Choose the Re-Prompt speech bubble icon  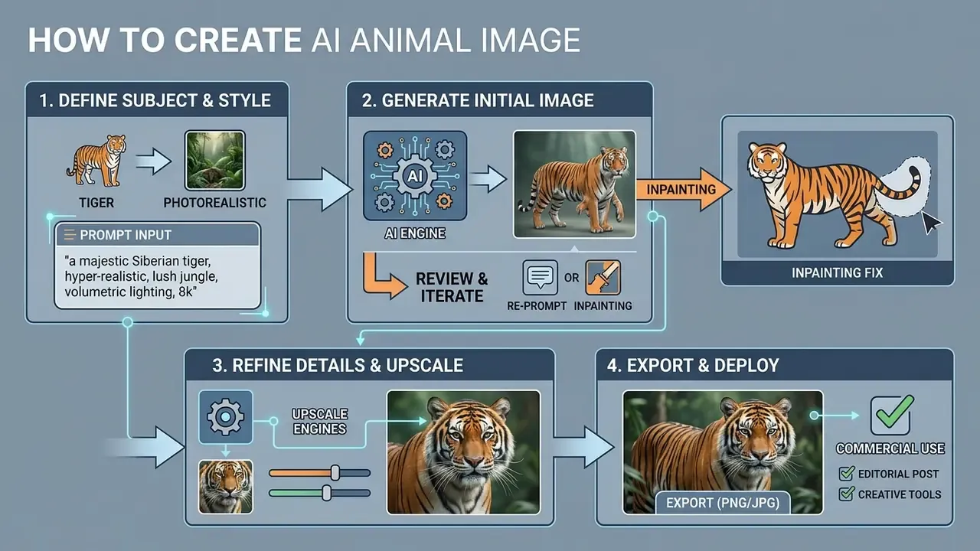pyautogui.click(x=540, y=278)
